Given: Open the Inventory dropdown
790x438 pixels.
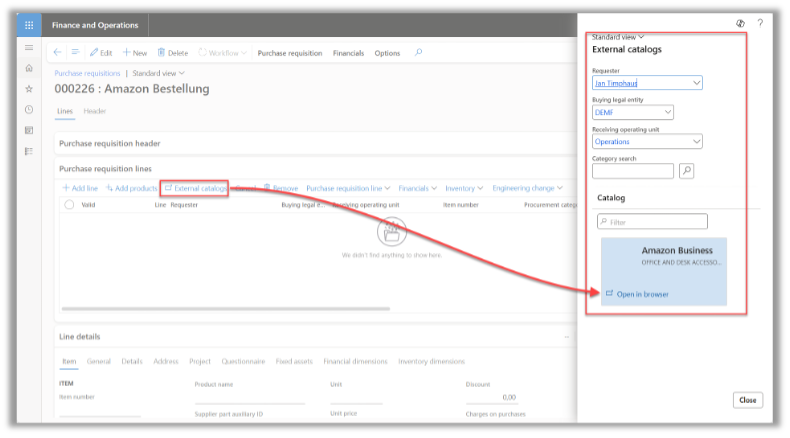Looking at the screenshot, I should click(x=464, y=188).
